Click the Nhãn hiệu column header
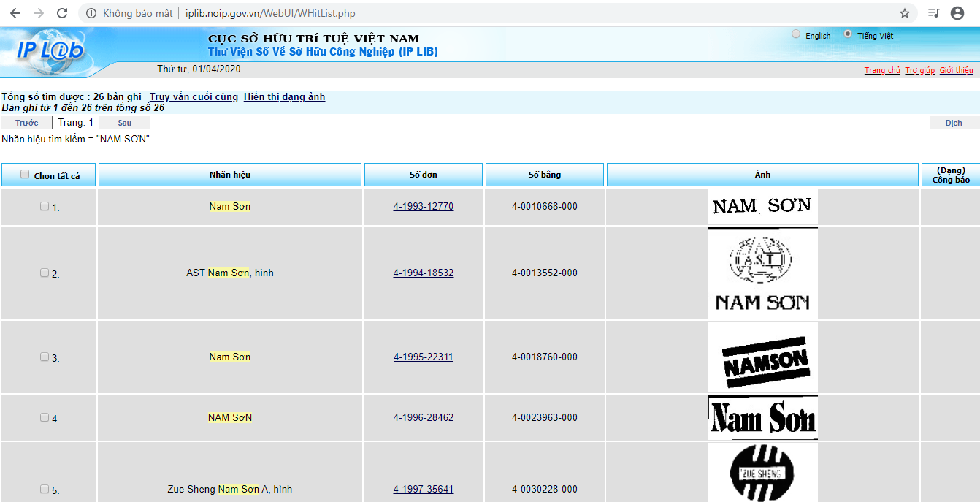 [230, 175]
